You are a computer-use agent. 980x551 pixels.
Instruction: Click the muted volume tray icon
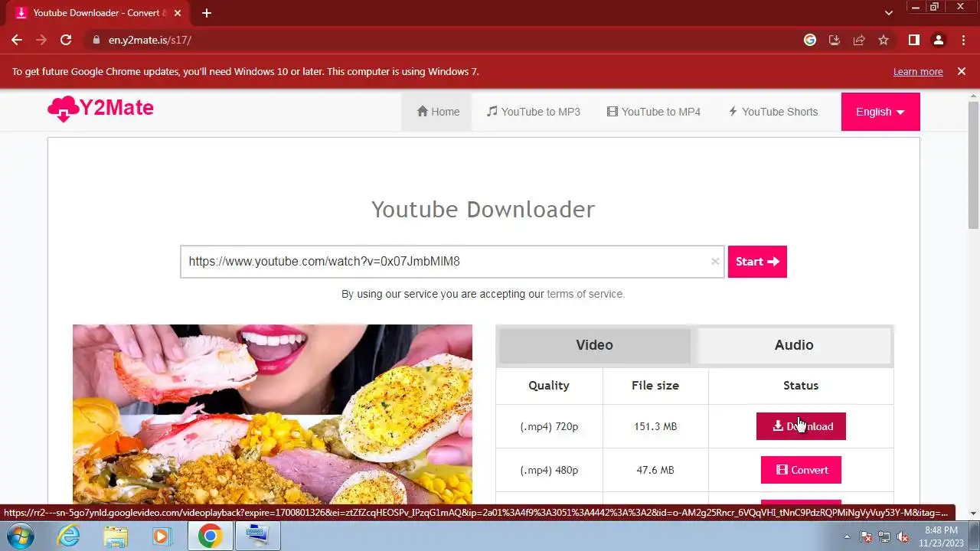click(x=903, y=536)
